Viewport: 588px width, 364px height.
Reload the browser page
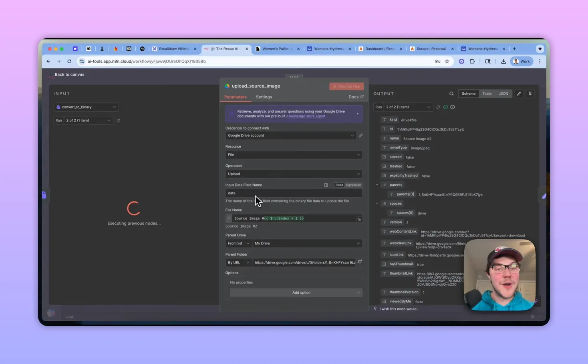[69, 61]
